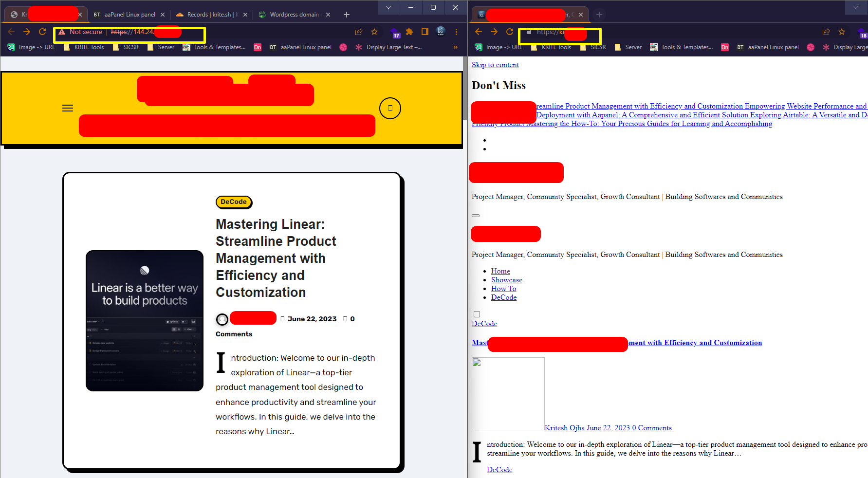The width and height of the screenshot is (868, 478).
Task: Open Showcase link in right window navigation
Action: pyautogui.click(x=507, y=280)
